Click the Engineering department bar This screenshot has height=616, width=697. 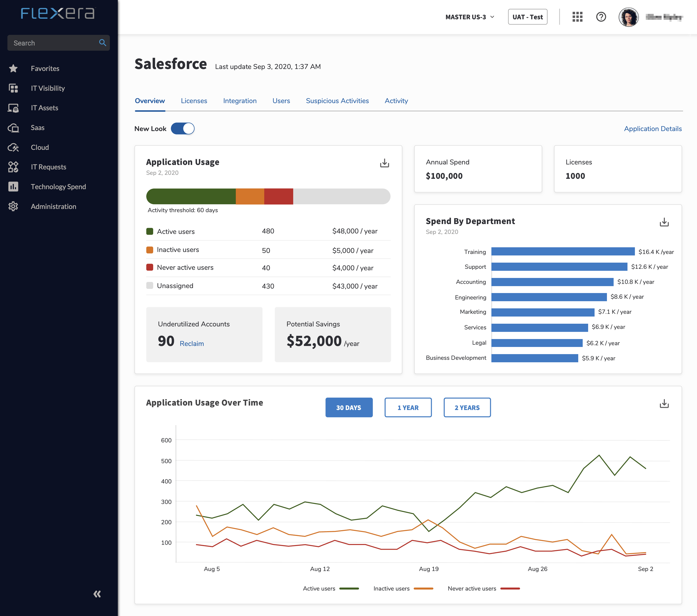549,297
